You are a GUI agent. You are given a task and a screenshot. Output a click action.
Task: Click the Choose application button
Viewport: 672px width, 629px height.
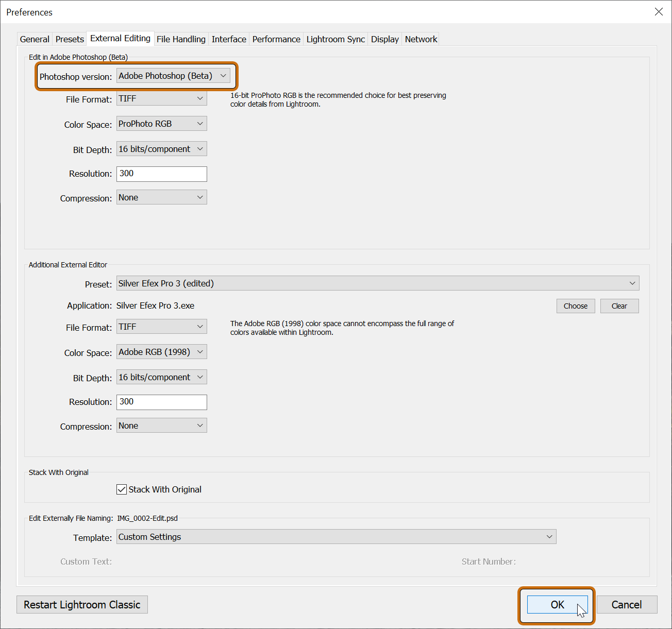point(576,306)
